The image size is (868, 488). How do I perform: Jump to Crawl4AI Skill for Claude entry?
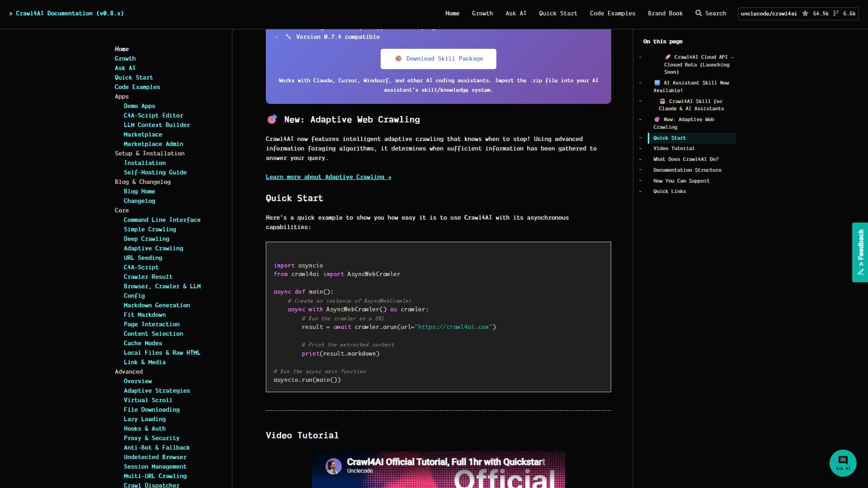coord(691,105)
